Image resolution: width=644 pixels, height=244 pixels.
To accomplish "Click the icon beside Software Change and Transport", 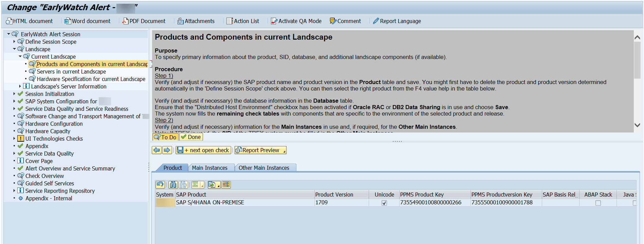I will [x=20, y=116].
